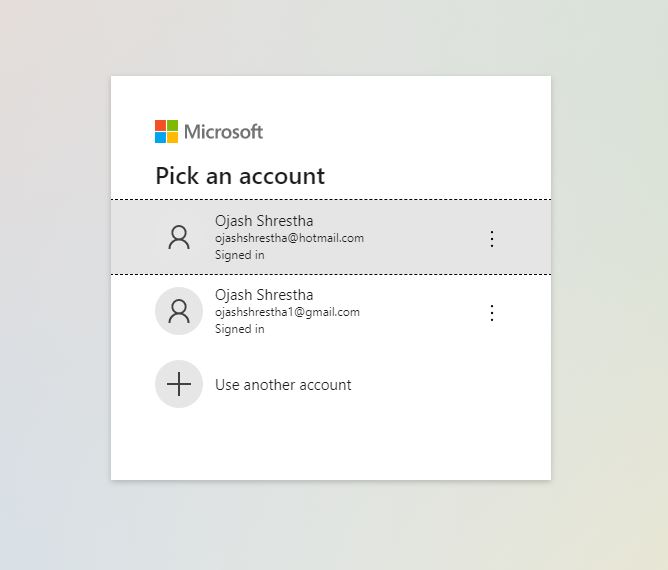Select ojashshrestha1@gmail.com email text
Viewport: 668px width, 570px height.
(288, 312)
